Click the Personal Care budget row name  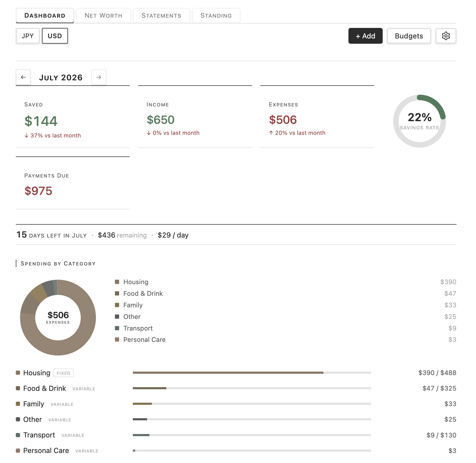point(46,451)
